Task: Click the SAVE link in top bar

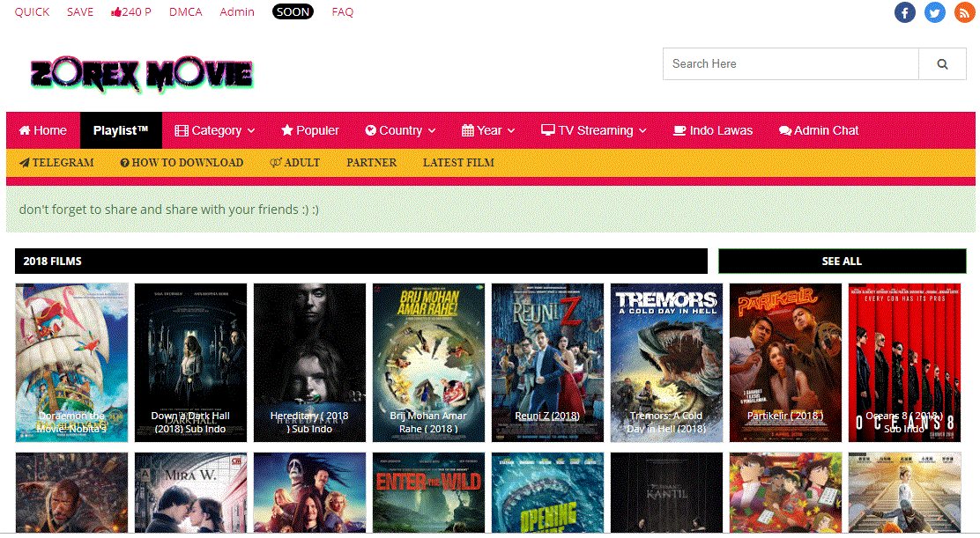Action: tap(80, 11)
